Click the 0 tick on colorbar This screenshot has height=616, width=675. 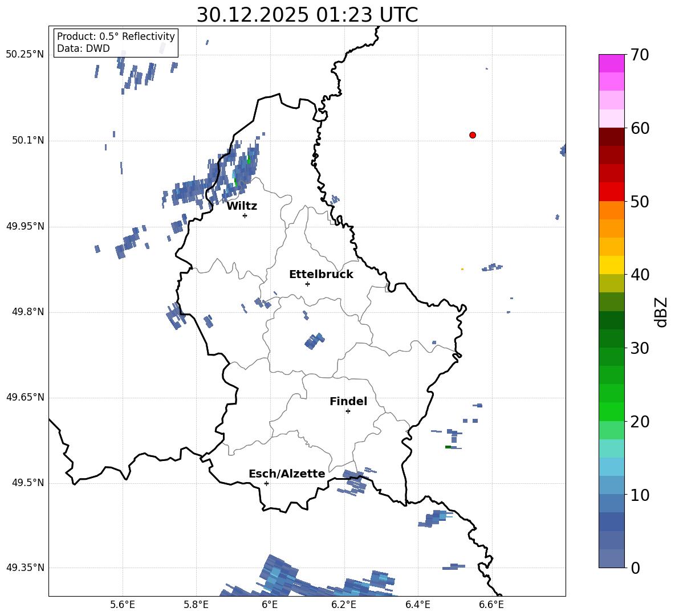635,568
